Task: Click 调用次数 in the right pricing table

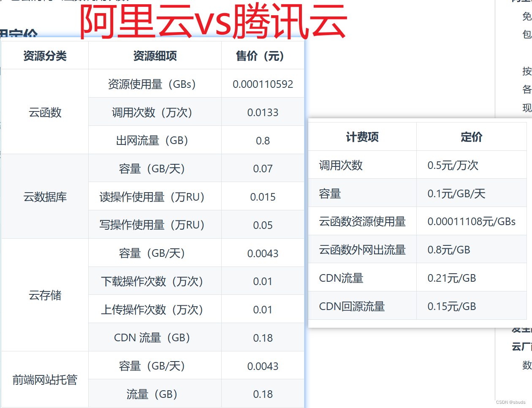Action: click(341, 165)
